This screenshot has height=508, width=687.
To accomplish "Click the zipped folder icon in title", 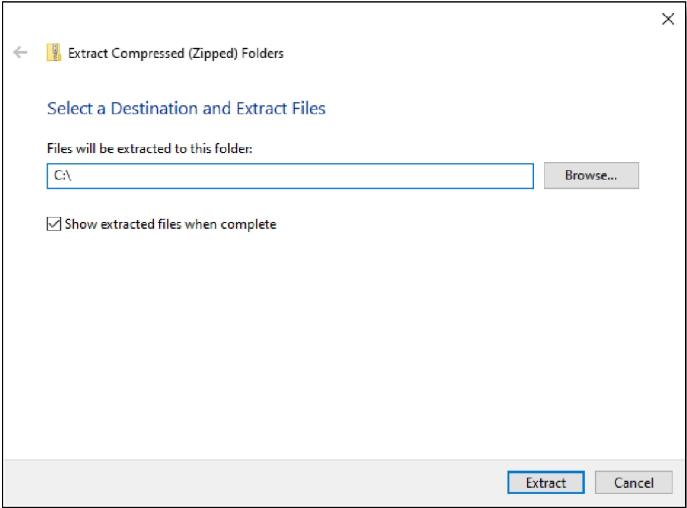I will click(x=54, y=53).
